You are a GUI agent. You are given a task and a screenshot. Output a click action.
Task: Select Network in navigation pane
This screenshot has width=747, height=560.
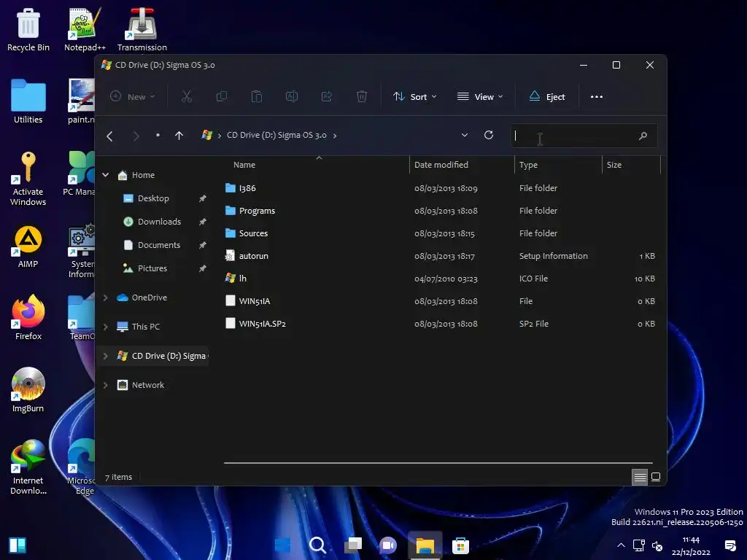tap(147, 385)
